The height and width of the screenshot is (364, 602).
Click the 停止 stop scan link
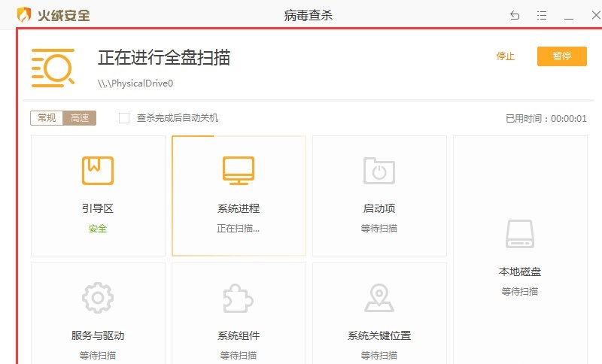(506, 56)
